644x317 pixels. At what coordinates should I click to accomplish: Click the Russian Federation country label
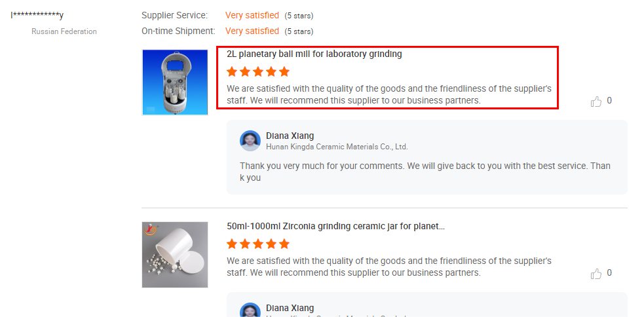pyautogui.click(x=64, y=31)
